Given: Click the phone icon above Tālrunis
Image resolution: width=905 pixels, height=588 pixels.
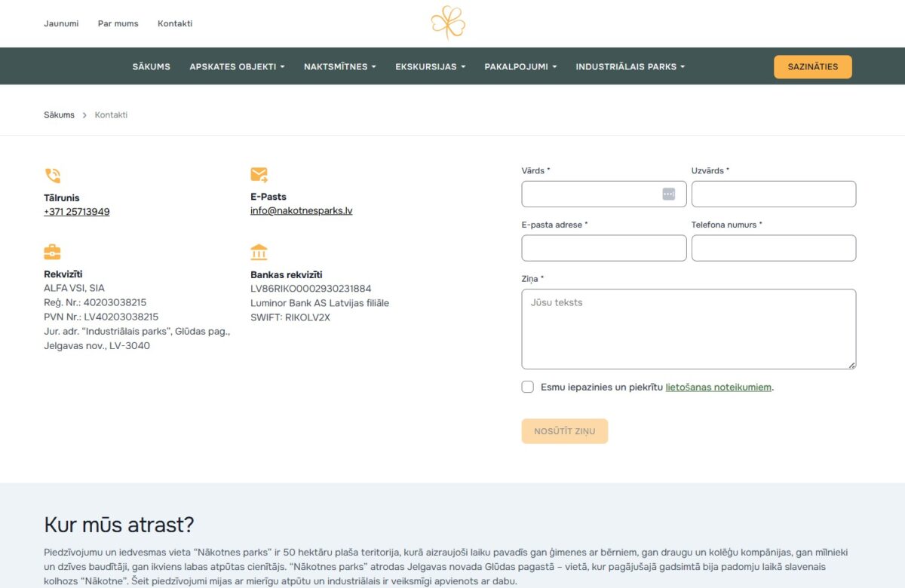Looking at the screenshot, I should 51,175.
